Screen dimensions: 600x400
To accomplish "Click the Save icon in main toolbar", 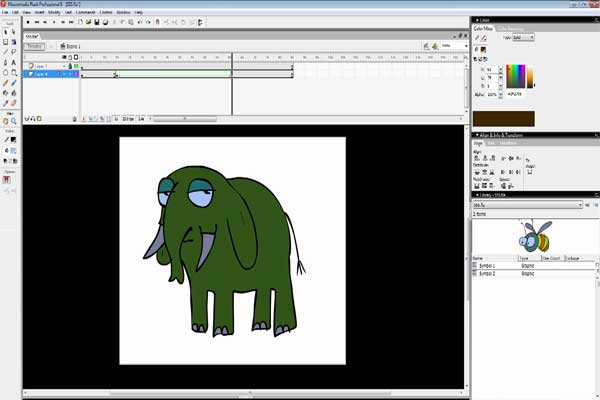I will [x=97, y=23].
